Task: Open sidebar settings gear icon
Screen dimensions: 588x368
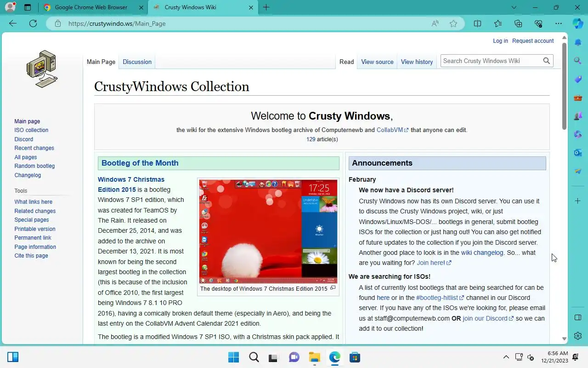Action: click(x=578, y=336)
